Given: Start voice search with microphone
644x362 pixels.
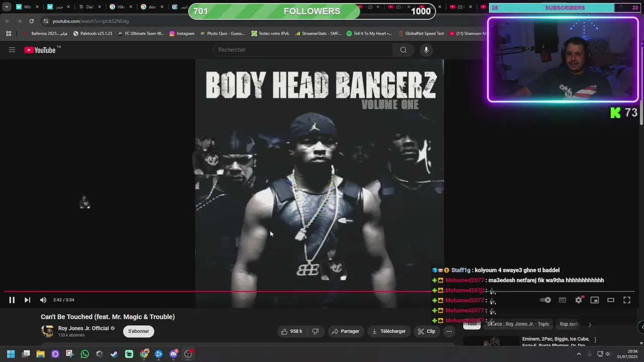Looking at the screenshot, I should pos(426,50).
